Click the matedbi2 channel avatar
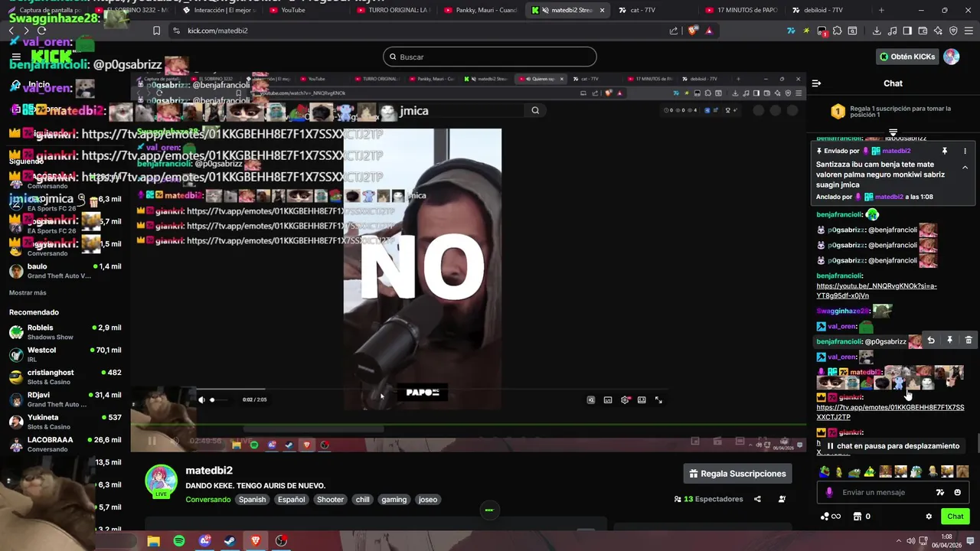 click(162, 481)
